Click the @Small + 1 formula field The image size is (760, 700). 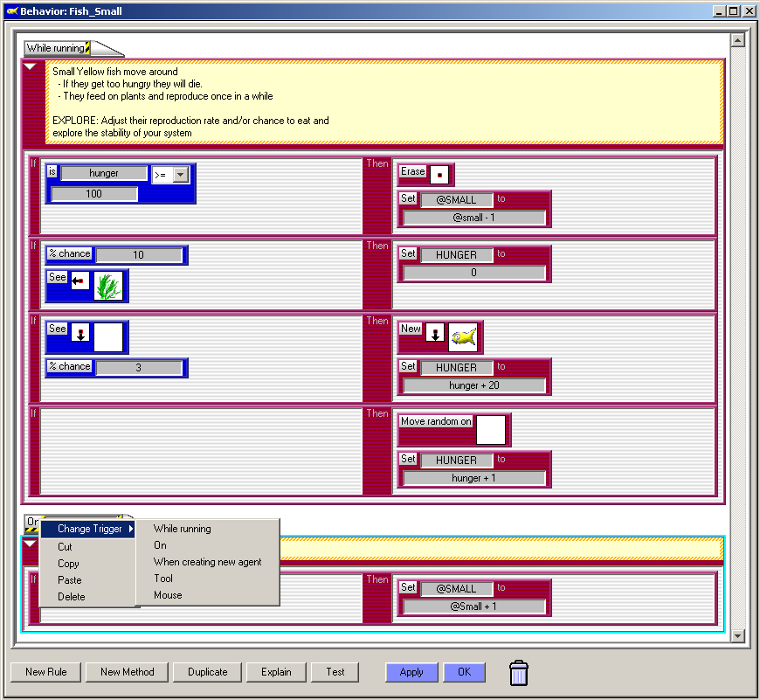[473, 606]
